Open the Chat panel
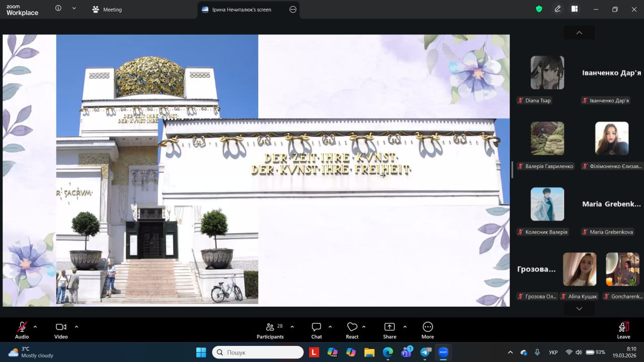 click(316, 330)
